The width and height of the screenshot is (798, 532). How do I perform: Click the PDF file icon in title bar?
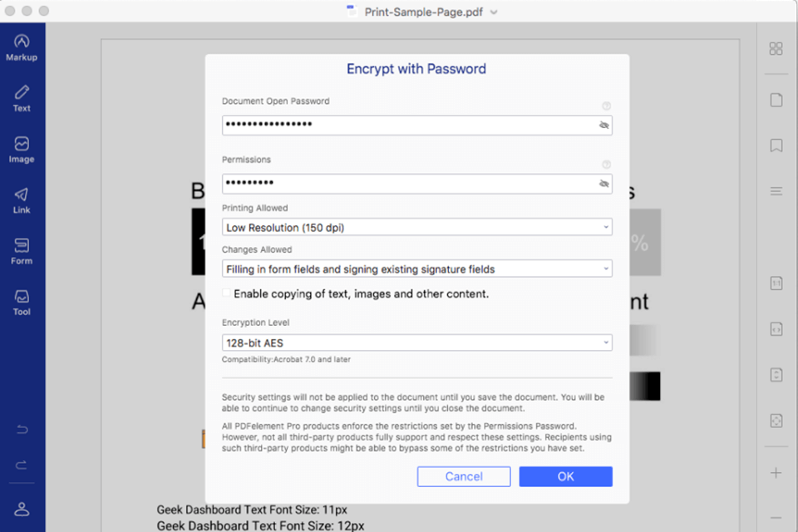pyautogui.click(x=351, y=11)
